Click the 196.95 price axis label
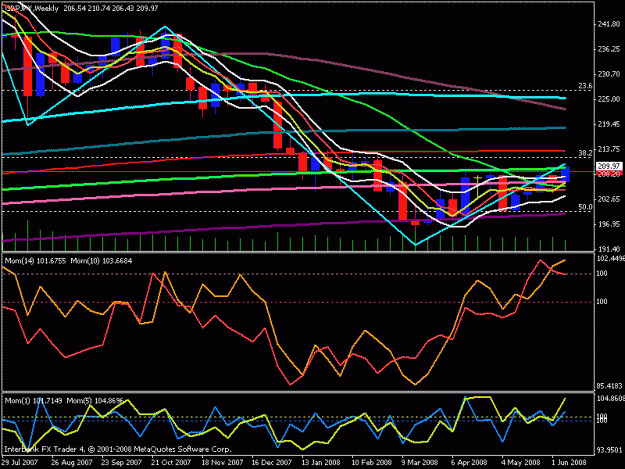This screenshot has width=625, height=469. click(x=609, y=224)
